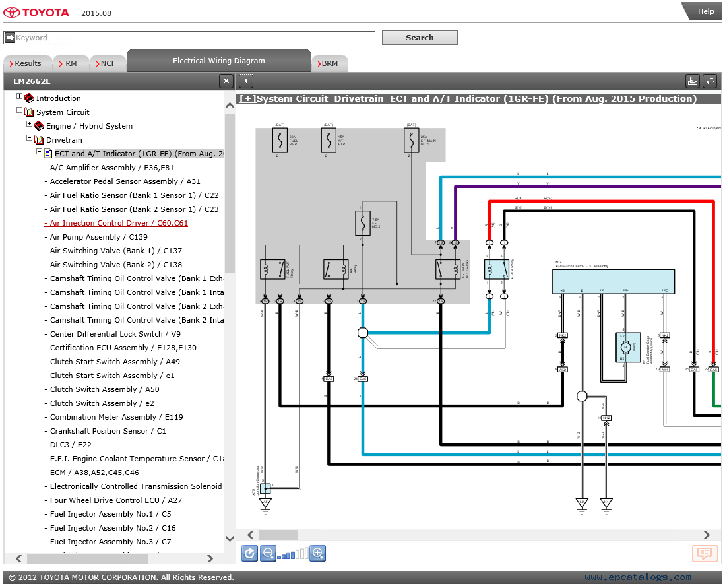
Task: Select the Drivetrain tree item
Action: point(64,140)
